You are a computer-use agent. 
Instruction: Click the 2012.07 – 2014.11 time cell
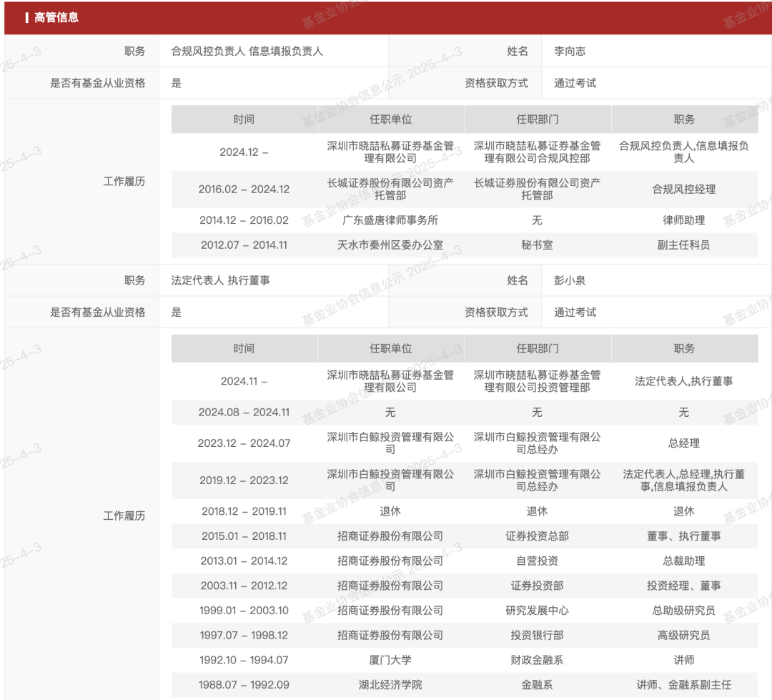tap(244, 245)
